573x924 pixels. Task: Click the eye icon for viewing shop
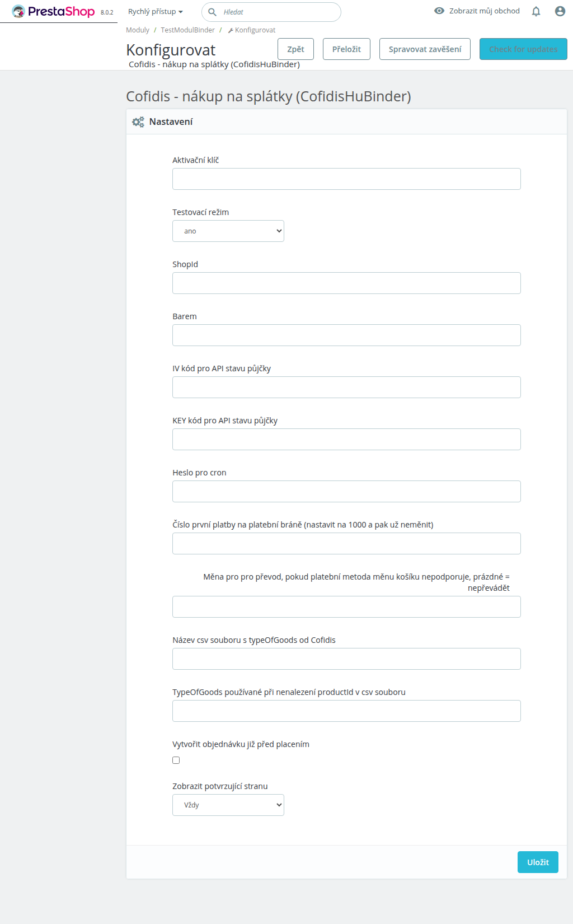(x=439, y=11)
